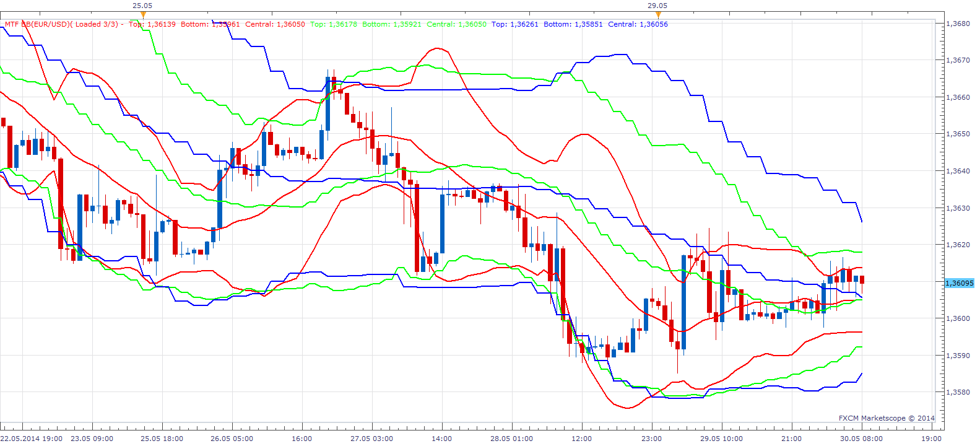Click the 1,3580 price axis label

[x=958, y=392]
